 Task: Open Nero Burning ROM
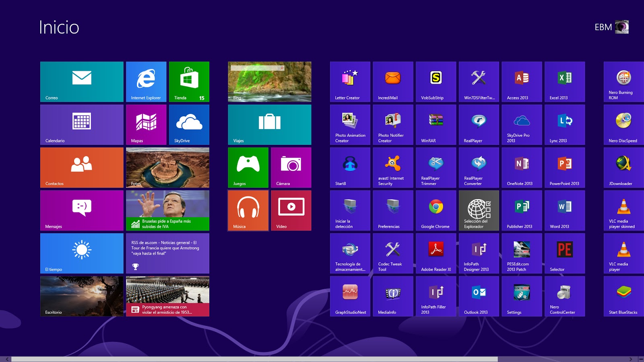(624, 82)
